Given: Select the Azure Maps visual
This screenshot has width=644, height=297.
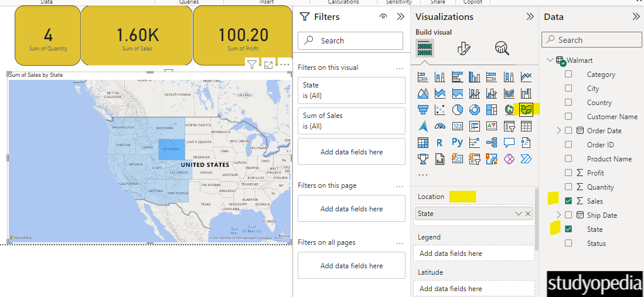Looking at the screenshot, I should click(x=422, y=126).
